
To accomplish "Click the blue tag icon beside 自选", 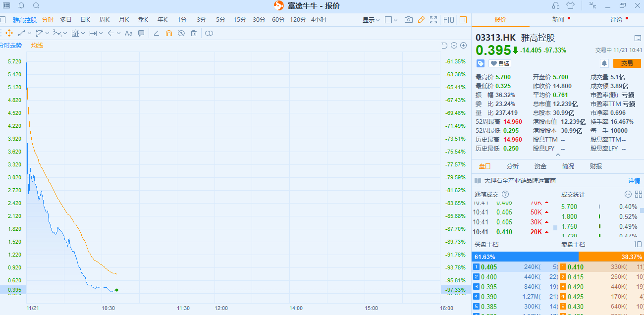I will point(481,63).
